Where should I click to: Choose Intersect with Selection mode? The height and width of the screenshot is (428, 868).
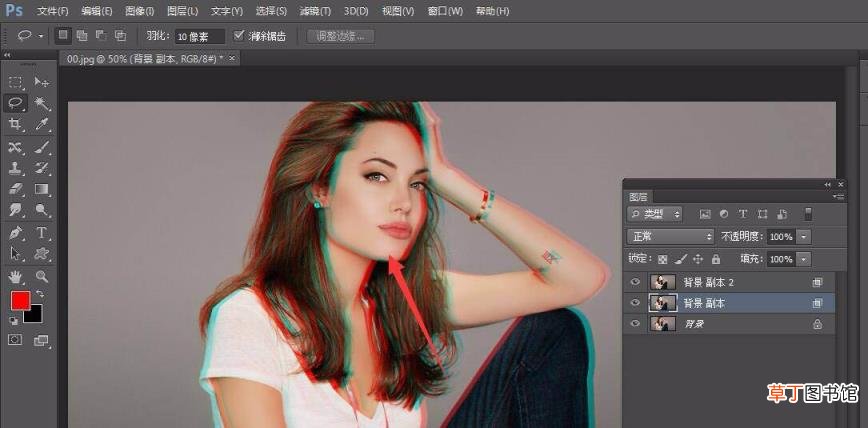(x=120, y=36)
